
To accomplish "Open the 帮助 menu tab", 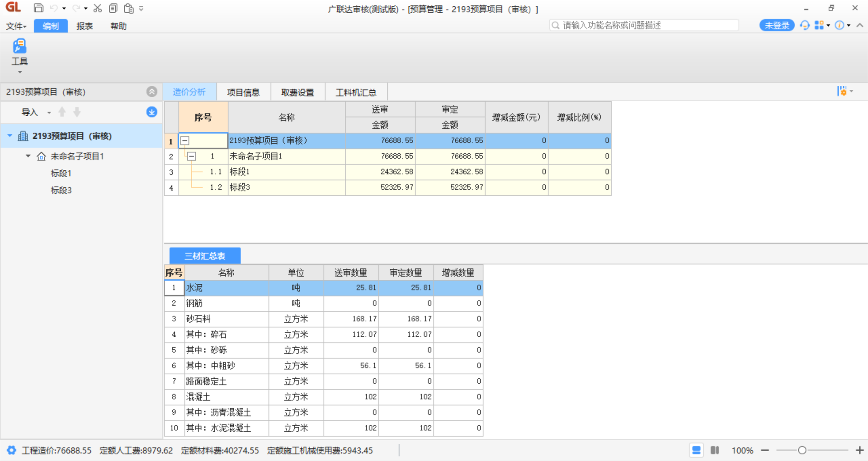I will (118, 26).
